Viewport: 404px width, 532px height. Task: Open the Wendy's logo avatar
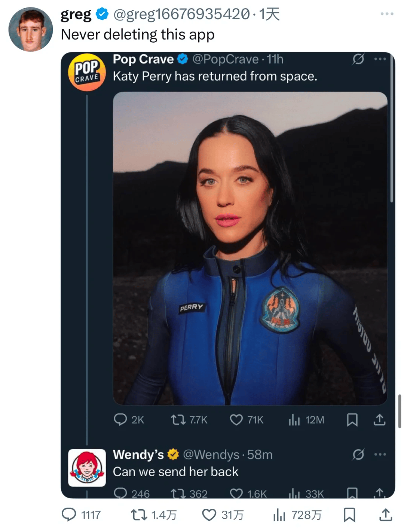click(87, 468)
